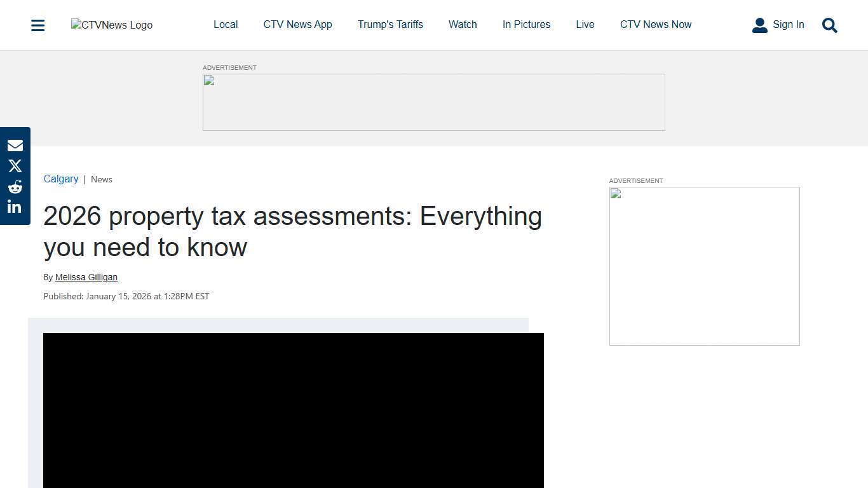Share article via email icon
868x488 pixels.
(15, 146)
